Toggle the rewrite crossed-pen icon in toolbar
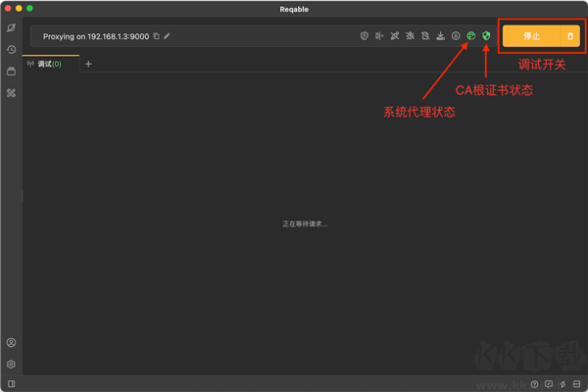The image size is (588, 392). pos(395,36)
